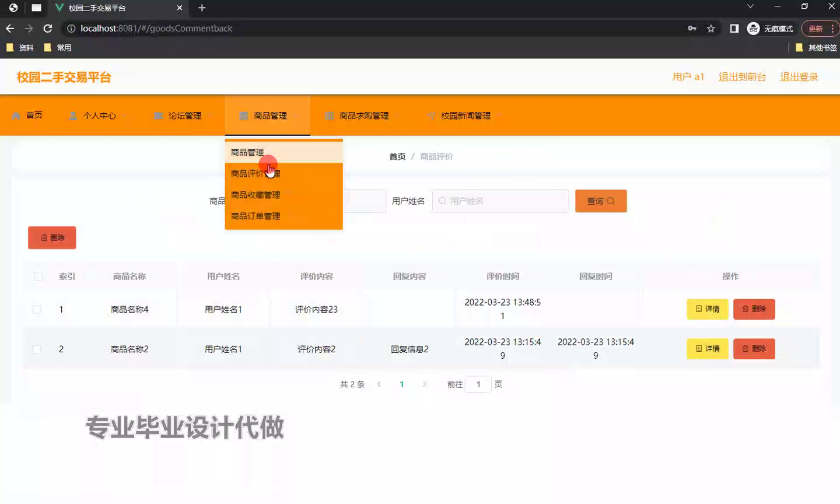
Task: Delete the 商品名称2 row
Action: pyautogui.click(x=754, y=348)
